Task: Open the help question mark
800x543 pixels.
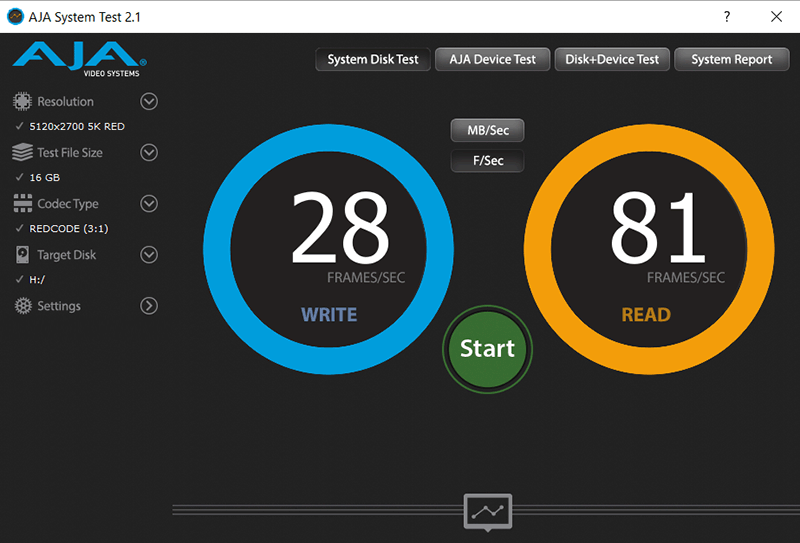Action: [x=727, y=16]
